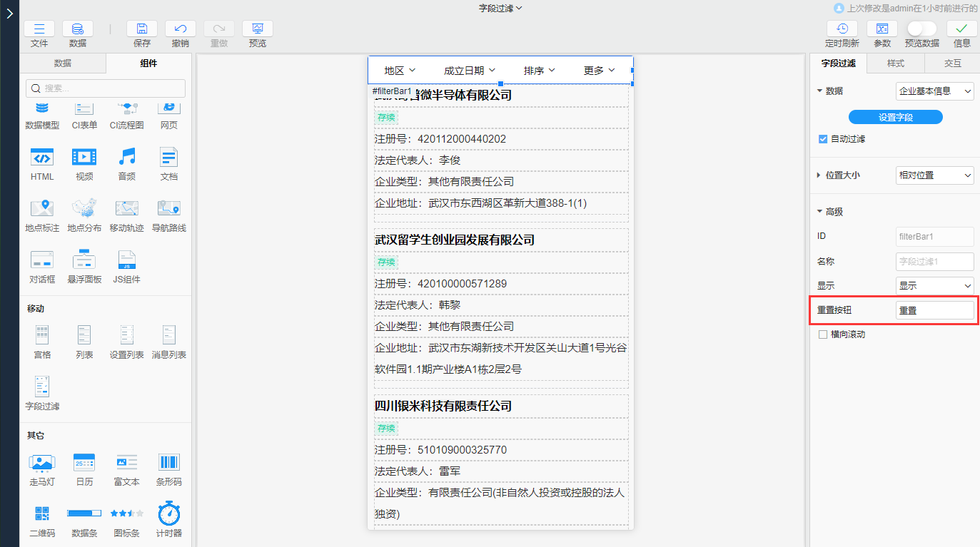Open the 企业基本信息 data dropdown

click(x=934, y=91)
